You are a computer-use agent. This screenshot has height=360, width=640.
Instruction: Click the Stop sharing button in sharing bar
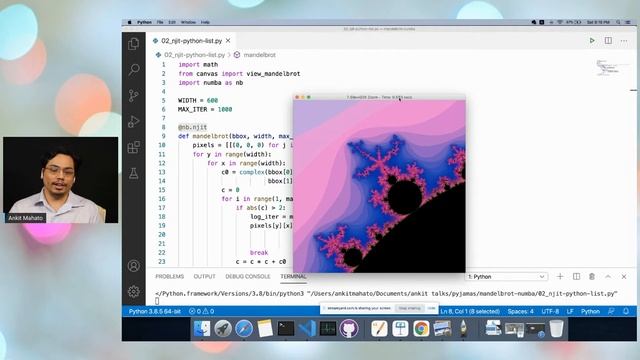[409, 308]
